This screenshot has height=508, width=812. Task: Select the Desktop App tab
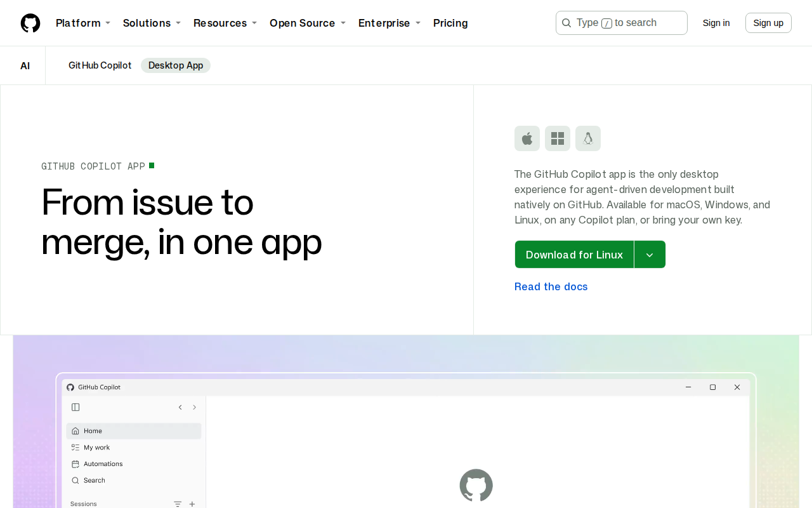pos(176,65)
